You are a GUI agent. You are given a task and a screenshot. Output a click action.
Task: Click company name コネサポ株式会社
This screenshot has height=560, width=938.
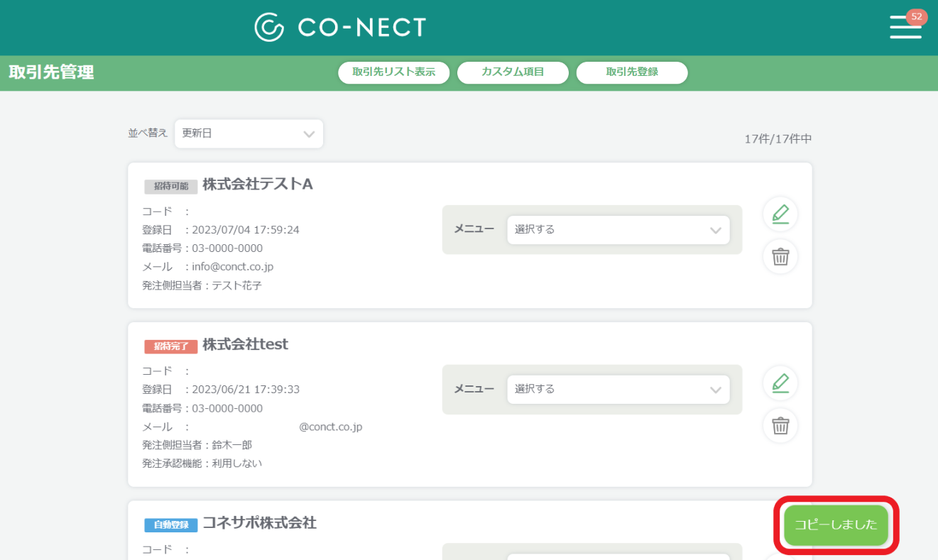click(259, 523)
